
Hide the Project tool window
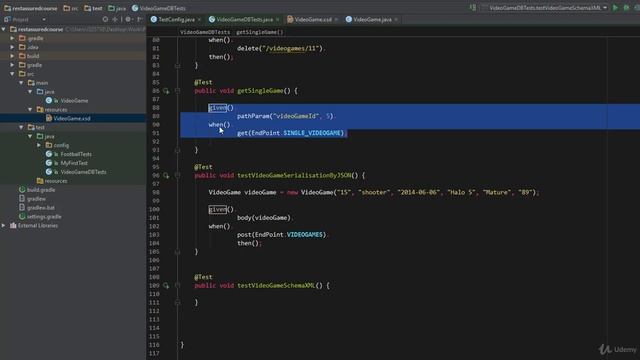[x=140, y=19]
